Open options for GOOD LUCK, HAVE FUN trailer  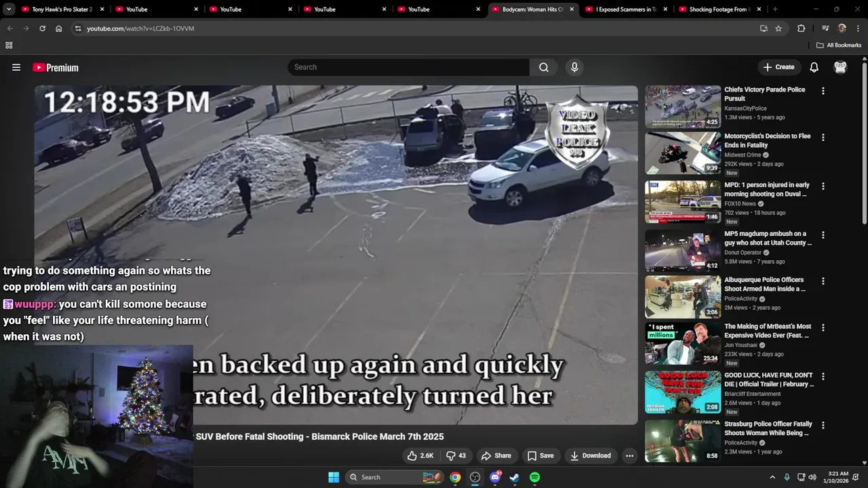point(823,376)
